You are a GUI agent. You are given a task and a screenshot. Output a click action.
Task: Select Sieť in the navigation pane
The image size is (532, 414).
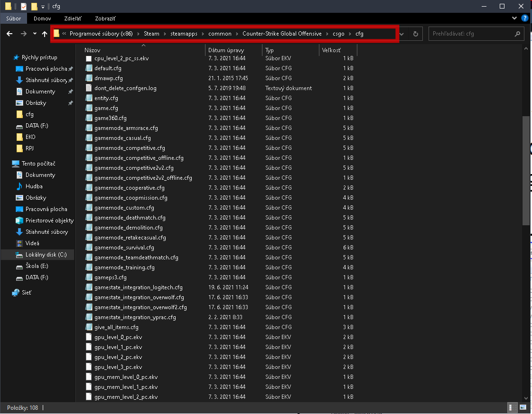[27, 292]
